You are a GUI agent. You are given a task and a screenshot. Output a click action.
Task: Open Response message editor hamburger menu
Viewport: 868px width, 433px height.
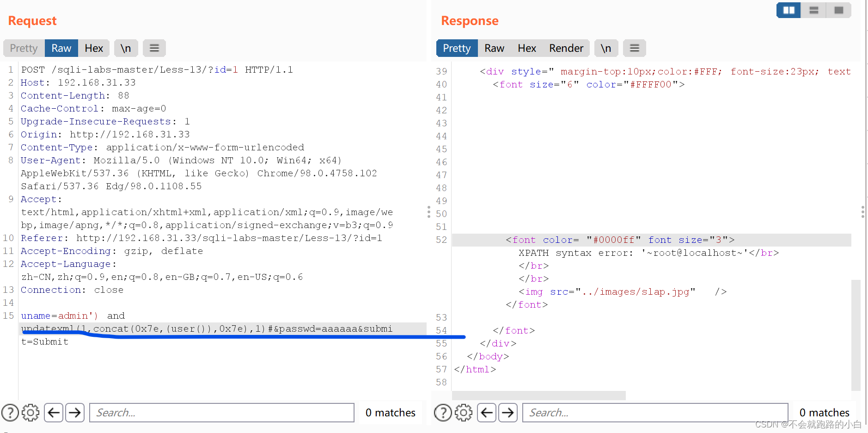pyautogui.click(x=635, y=48)
